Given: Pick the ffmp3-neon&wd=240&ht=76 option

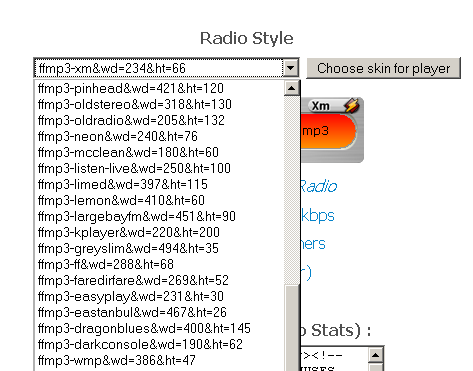Looking at the screenshot, I should [x=159, y=136].
